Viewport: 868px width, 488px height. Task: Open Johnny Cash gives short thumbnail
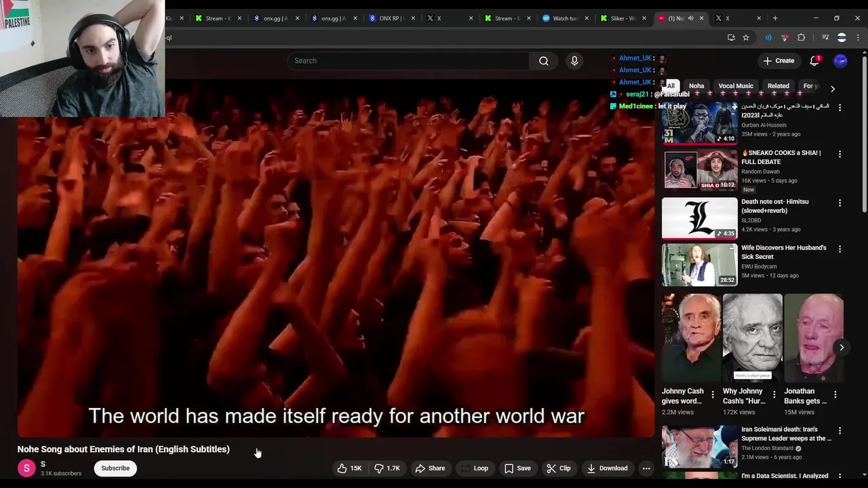click(692, 338)
